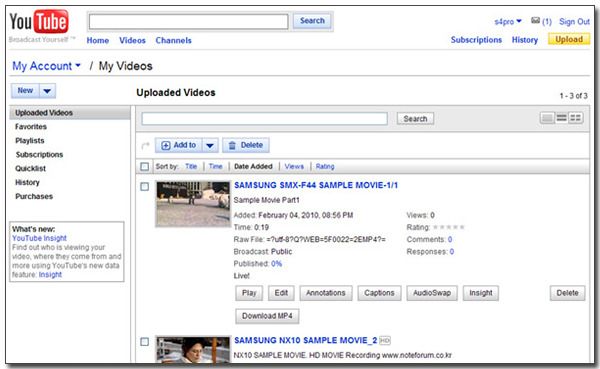Select Subscriptions in the sidebar

point(39,155)
